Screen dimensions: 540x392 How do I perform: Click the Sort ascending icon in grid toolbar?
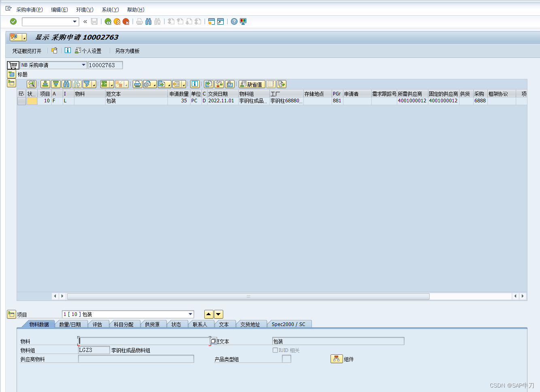click(x=45, y=84)
